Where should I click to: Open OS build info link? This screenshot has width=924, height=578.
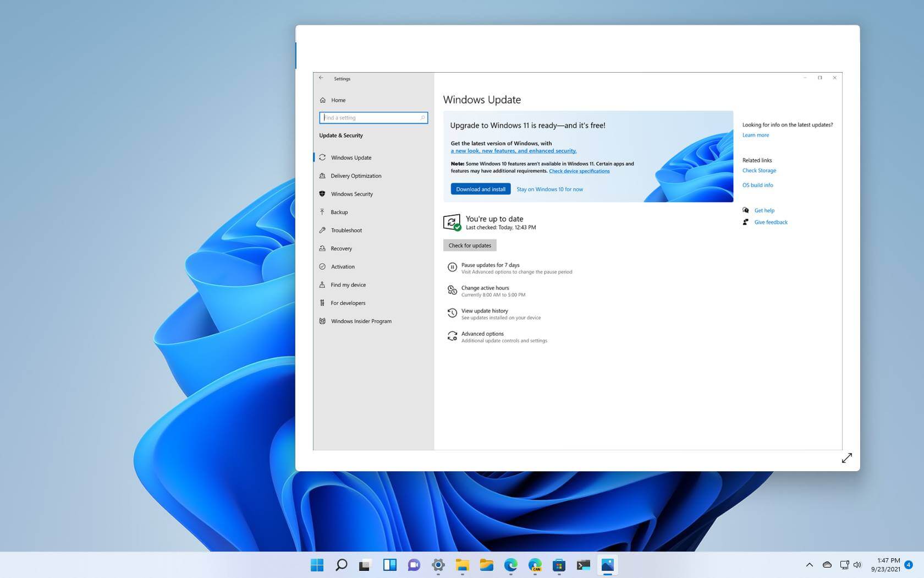(x=757, y=186)
